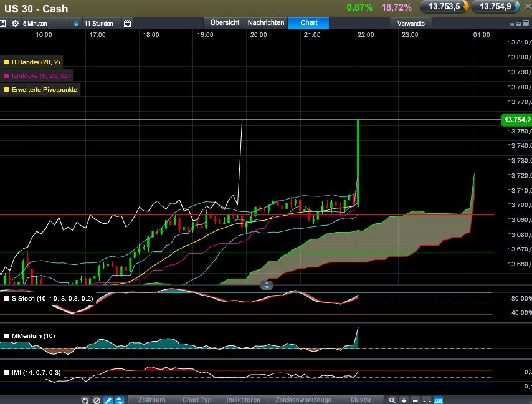Click the 22:00 time axis label
The height and width of the screenshot is (404, 532).
click(x=366, y=35)
